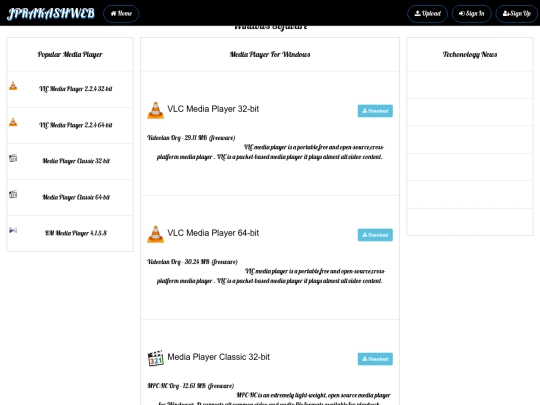Viewport: 540px width, 405px height.
Task: Open Media Player Classic 64-bit sidebar link
Action: 76,197
